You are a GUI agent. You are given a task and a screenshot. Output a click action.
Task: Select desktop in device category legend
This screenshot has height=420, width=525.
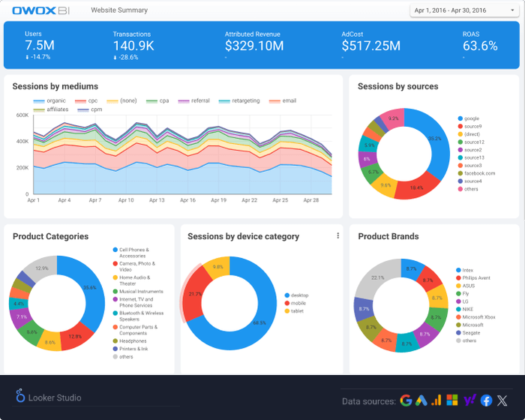pos(297,295)
